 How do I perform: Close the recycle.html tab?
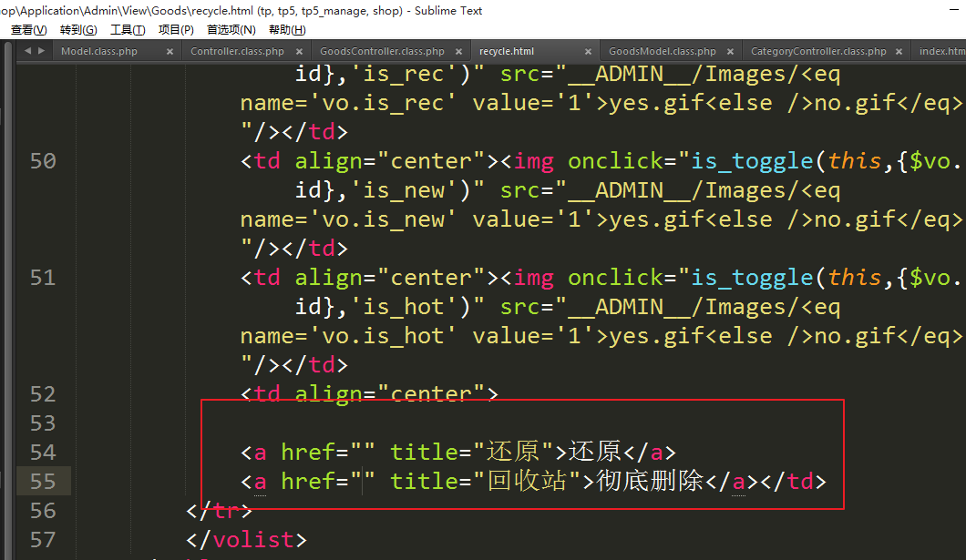(x=589, y=52)
